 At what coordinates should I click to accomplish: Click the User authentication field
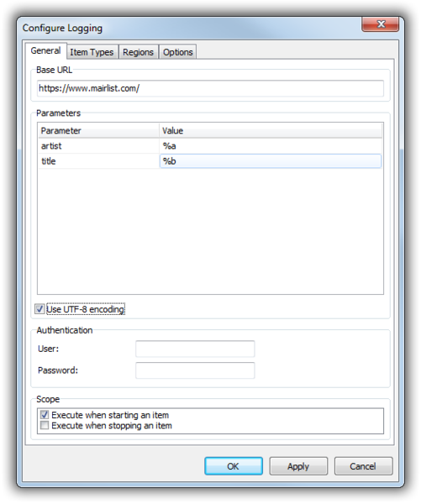195,349
